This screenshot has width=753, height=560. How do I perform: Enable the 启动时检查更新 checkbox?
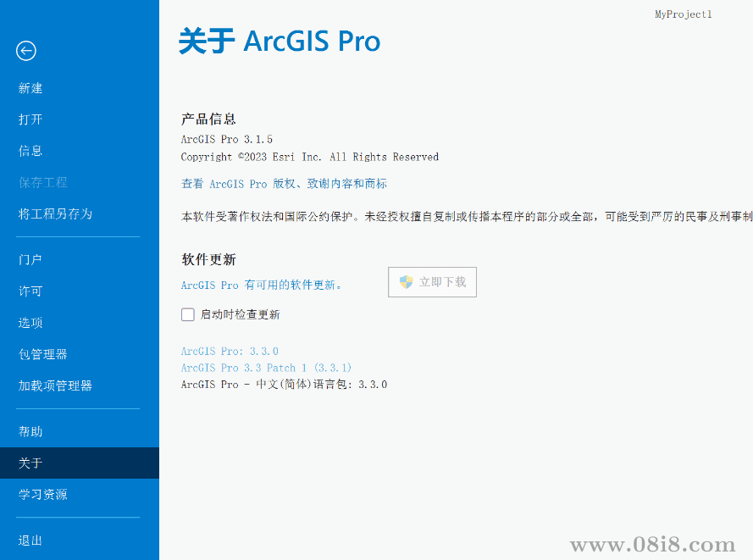pyautogui.click(x=188, y=314)
